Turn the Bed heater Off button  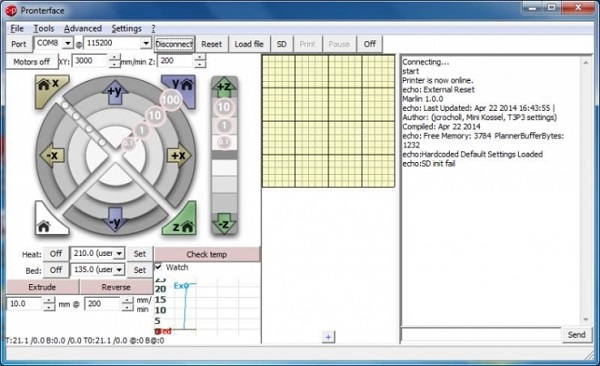click(x=56, y=270)
